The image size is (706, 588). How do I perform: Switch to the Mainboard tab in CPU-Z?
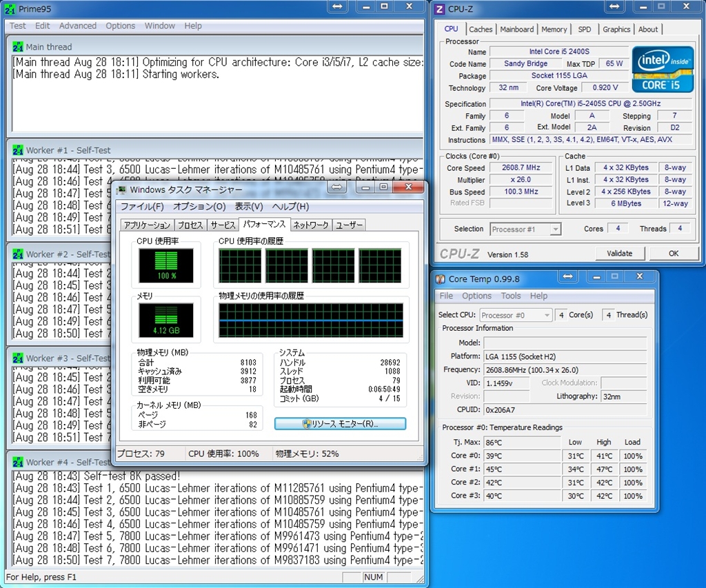point(516,29)
